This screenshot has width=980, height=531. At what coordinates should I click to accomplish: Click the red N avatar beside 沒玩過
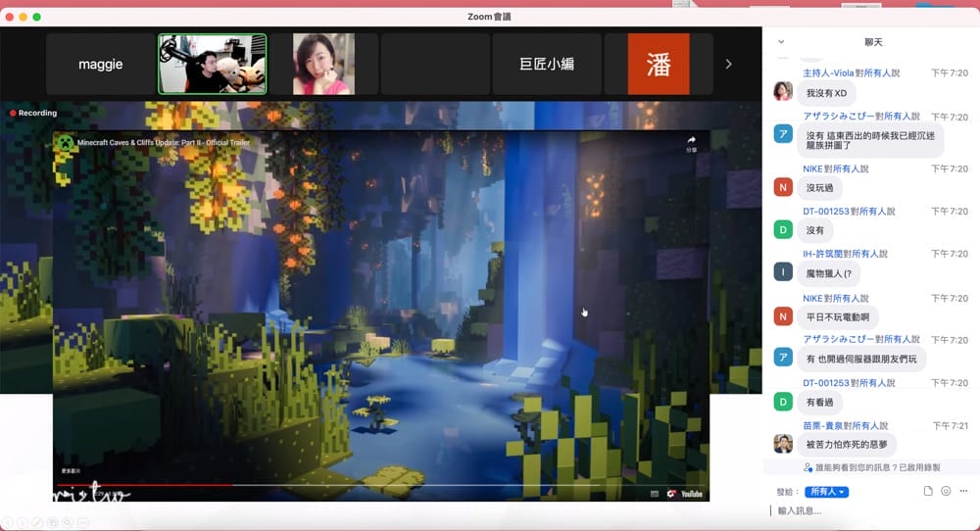pyautogui.click(x=783, y=187)
